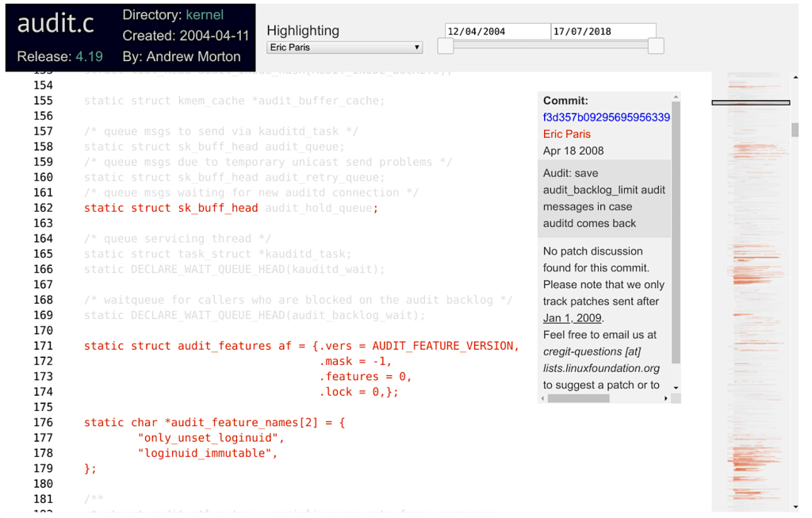Viewport: 812px width, 518px height.
Task: Click the commit panel's left scroll arrow
Action: tap(542, 398)
